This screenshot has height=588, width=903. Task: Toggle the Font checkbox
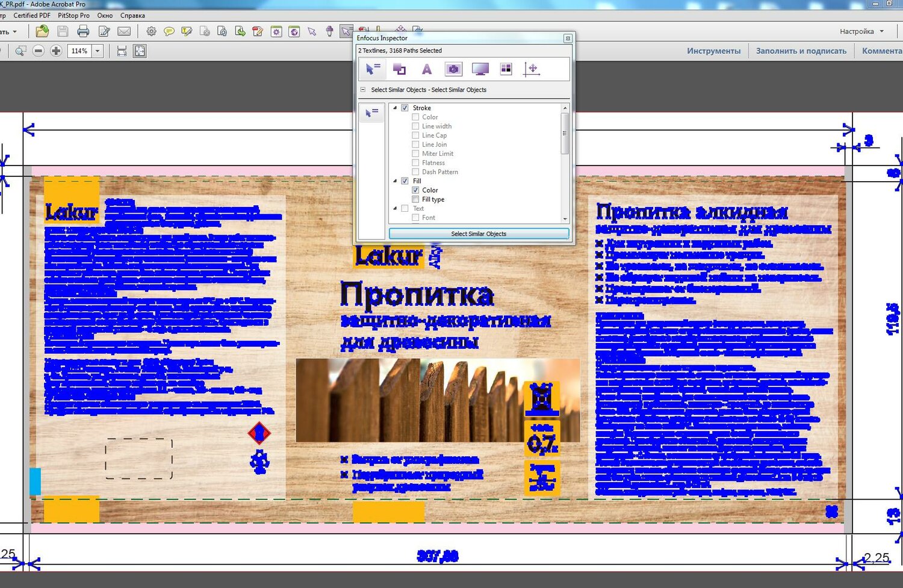(415, 218)
